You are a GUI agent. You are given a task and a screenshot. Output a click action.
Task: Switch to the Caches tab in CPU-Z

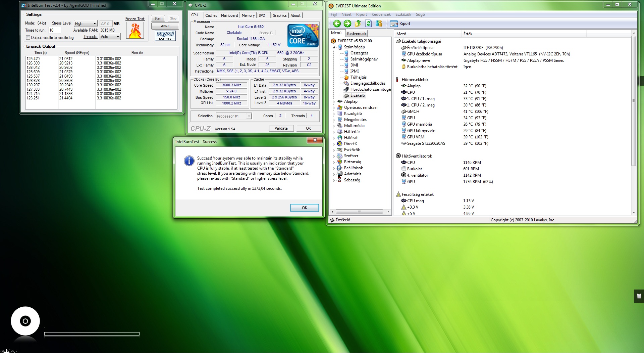pos(211,15)
